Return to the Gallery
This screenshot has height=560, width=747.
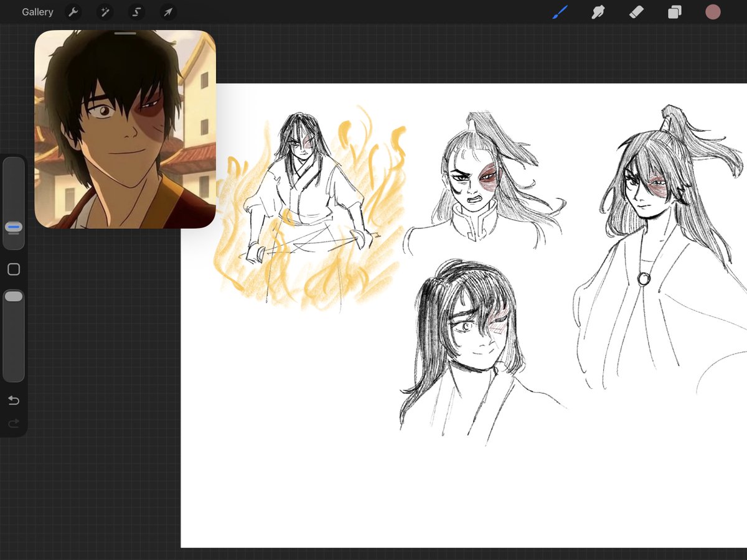37,12
